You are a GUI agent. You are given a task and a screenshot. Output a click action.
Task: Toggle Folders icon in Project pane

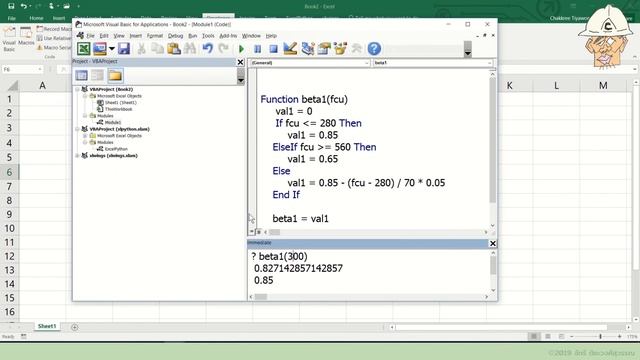click(115, 75)
